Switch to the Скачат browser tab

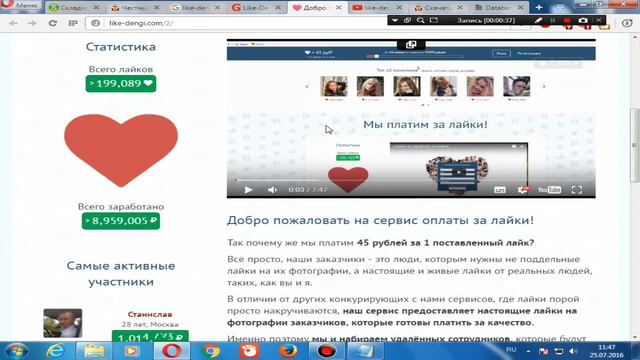pos(438,7)
